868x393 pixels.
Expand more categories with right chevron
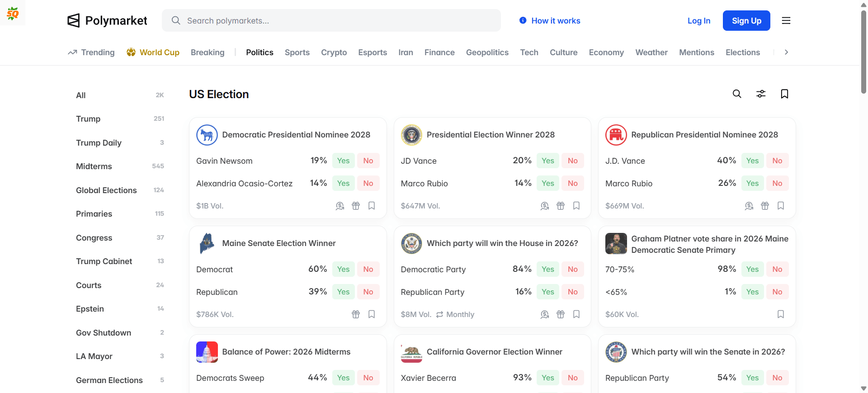click(786, 52)
